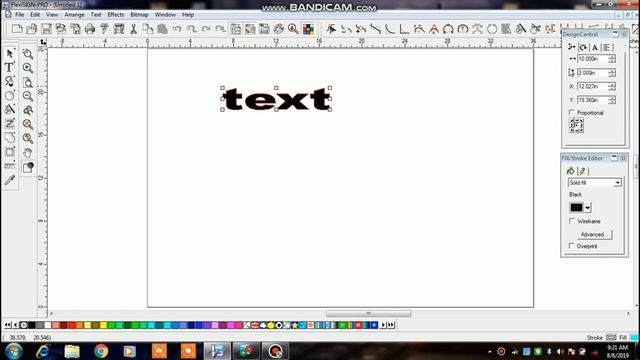This screenshot has height=360, width=640.
Task: Open the Bitmap menu
Action: click(x=139, y=15)
